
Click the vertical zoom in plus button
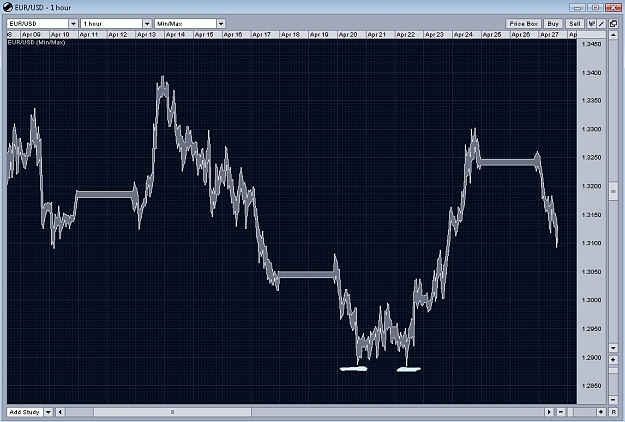point(613,360)
